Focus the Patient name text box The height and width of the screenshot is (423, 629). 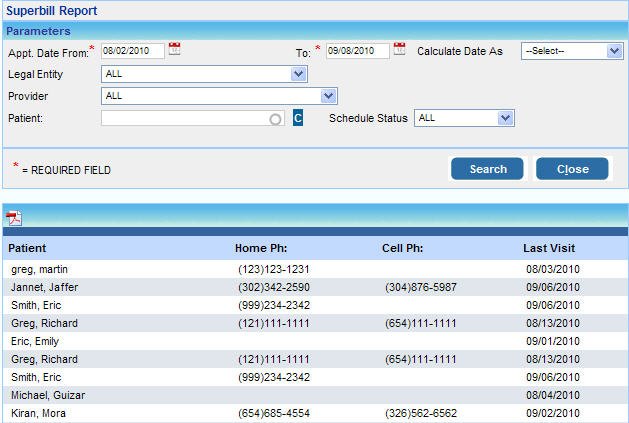coord(185,118)
